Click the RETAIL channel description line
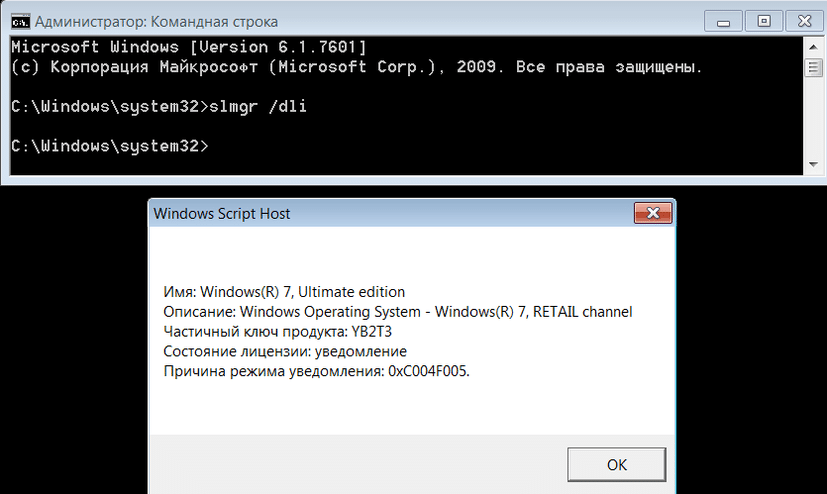 (x=397, y=312)
